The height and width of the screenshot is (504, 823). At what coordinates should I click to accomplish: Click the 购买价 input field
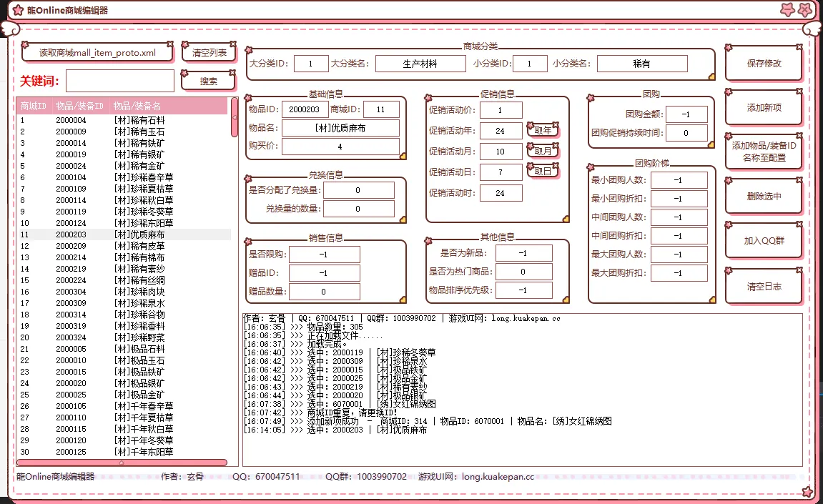(x=340, y=147)
